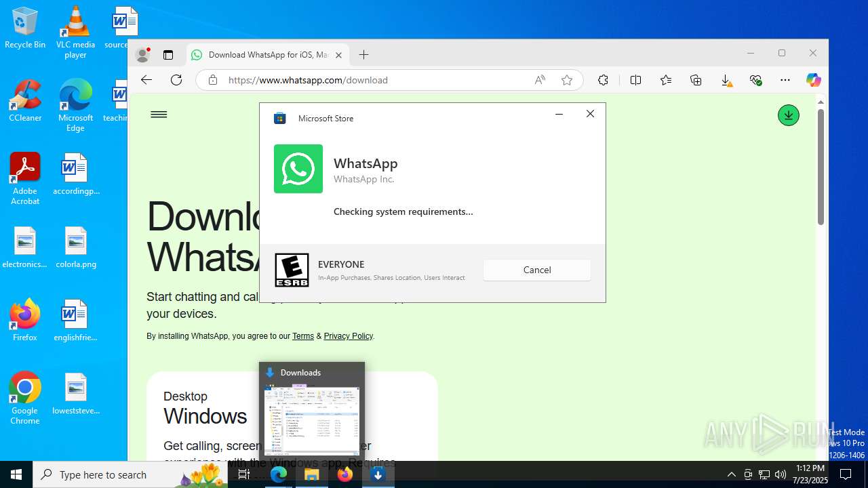Select the lowéststeve... image file
Screen dimensions: 868x488
(x=75, y=394)
